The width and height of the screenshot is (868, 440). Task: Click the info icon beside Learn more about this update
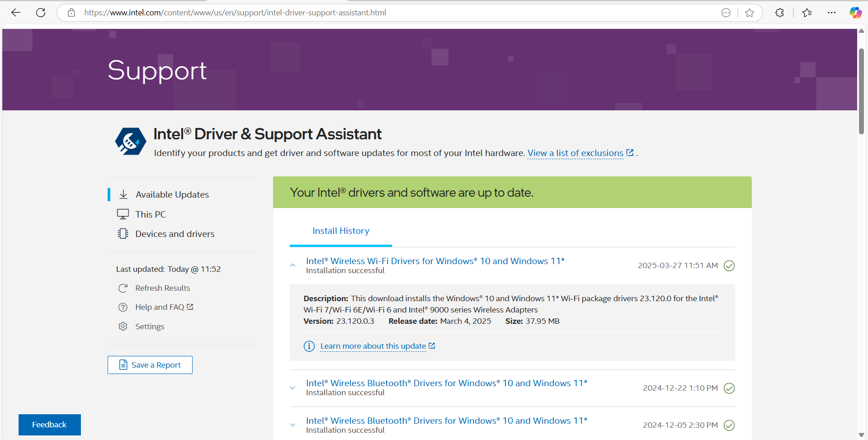[x=309, y=346]
